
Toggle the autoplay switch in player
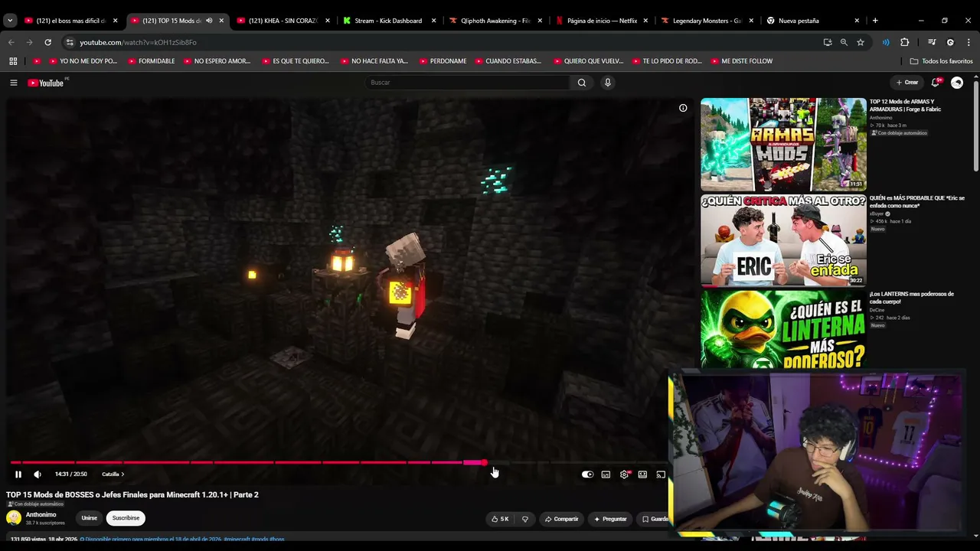click(x=587, y=474)
